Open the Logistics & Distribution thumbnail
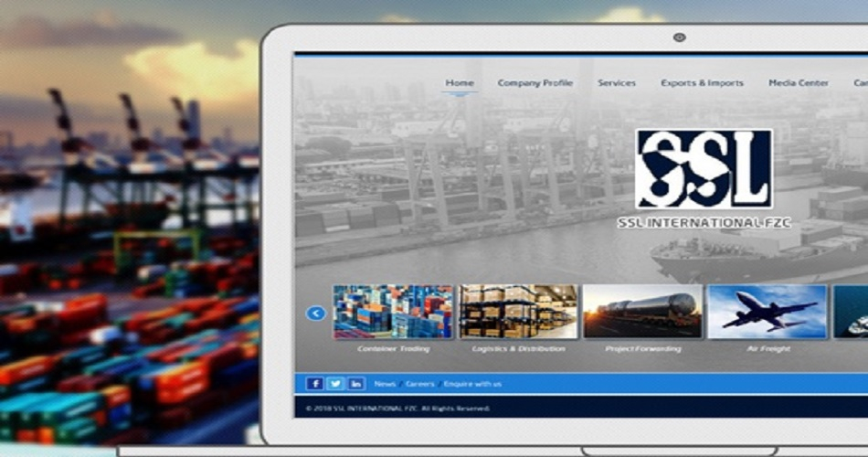The width and height of the screenshot is (868, 457). click(518, 312)
